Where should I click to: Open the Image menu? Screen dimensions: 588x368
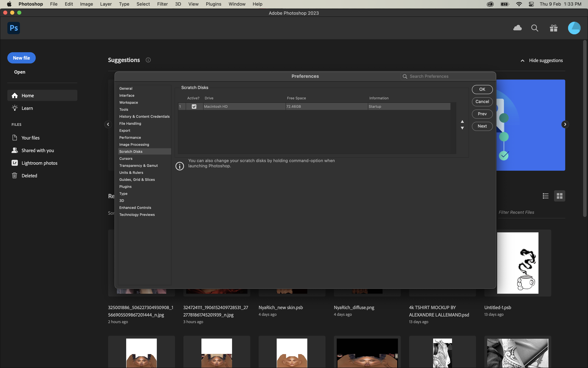[x=86, y=4]
